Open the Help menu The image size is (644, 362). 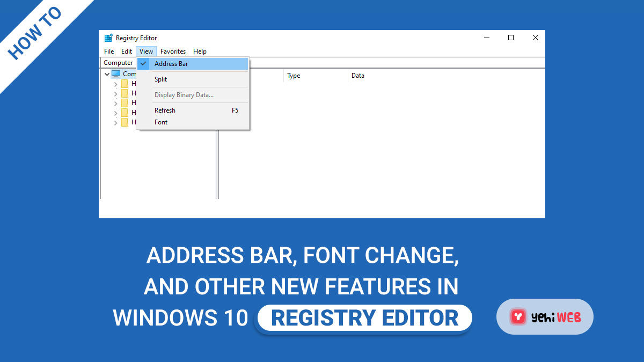pyautogui.click(x=200, y=51)
